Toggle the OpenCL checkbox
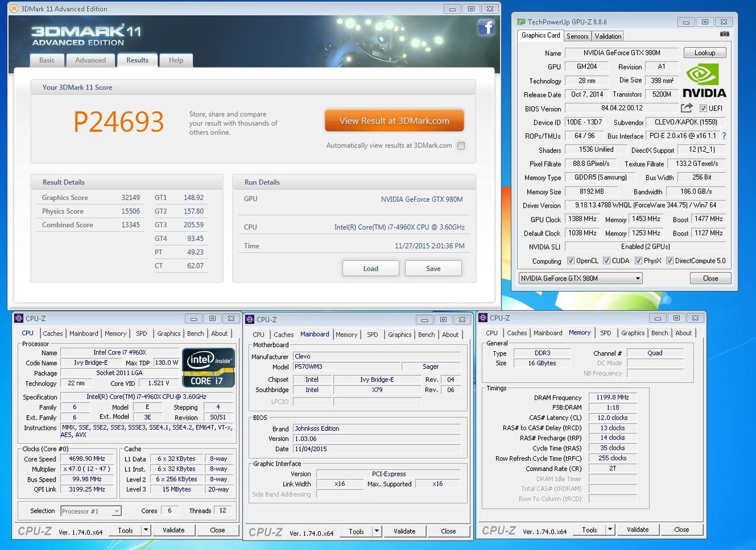Viewport: 756px width, 550px height. pyautogui.click(x=571, y=261)
